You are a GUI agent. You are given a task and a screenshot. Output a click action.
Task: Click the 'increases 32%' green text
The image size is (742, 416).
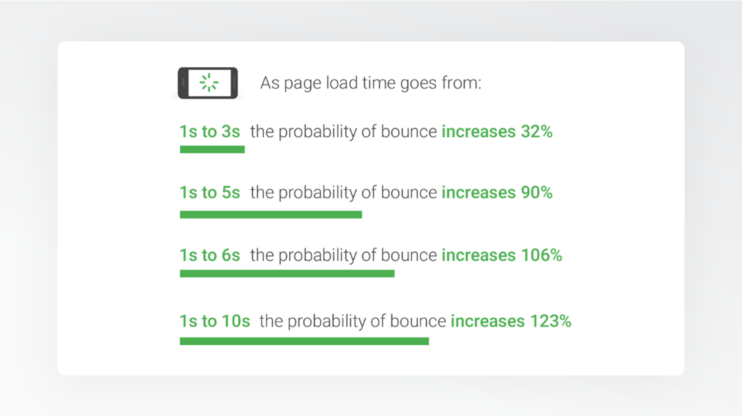click(x=497, y=132)
